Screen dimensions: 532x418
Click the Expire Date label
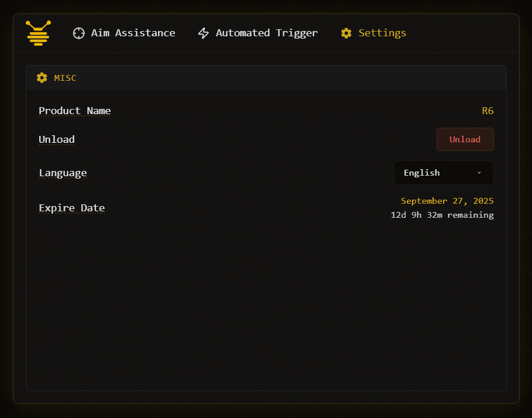[x=71, y=208]
